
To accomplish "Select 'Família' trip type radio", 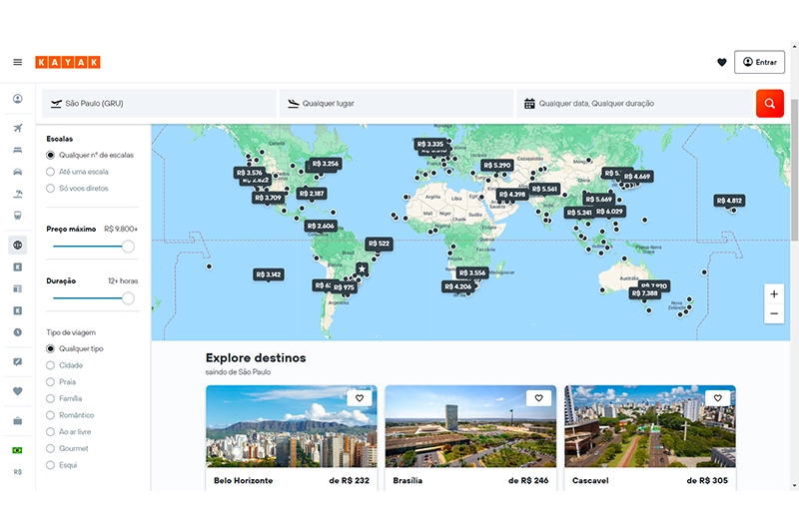I will point(51,398).
